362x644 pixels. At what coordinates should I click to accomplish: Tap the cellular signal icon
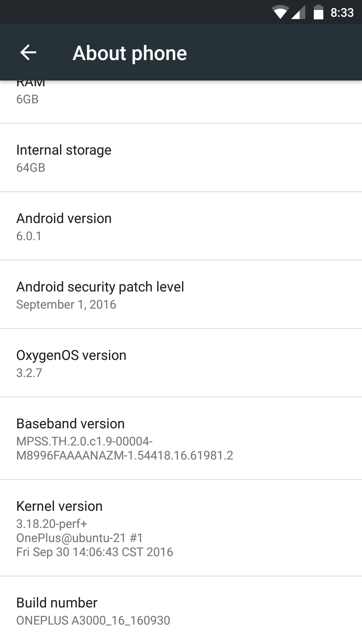coord(298,13)
